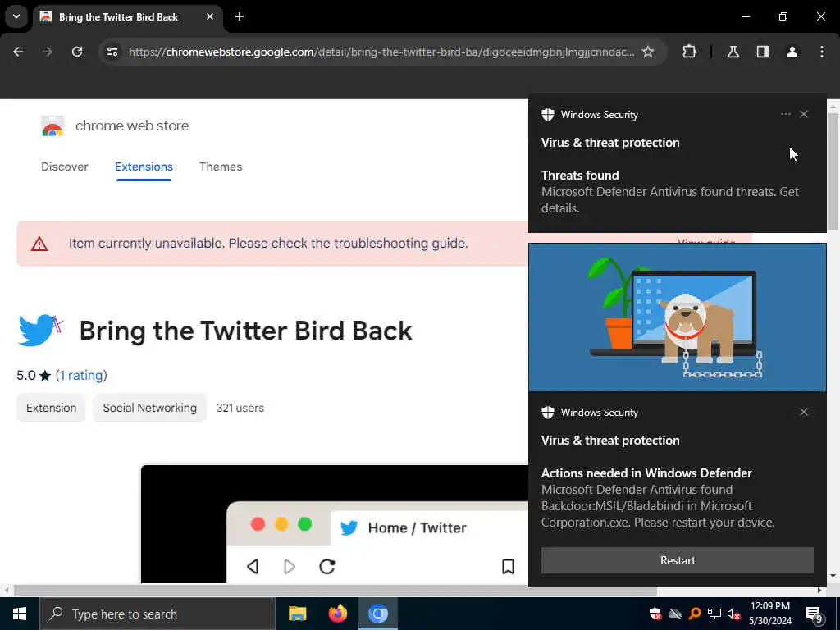This screenshot has width=840, height=630.
Task: Click the orange magnifier tray icon
Action: pyautogui.click(x=694, y=614)
